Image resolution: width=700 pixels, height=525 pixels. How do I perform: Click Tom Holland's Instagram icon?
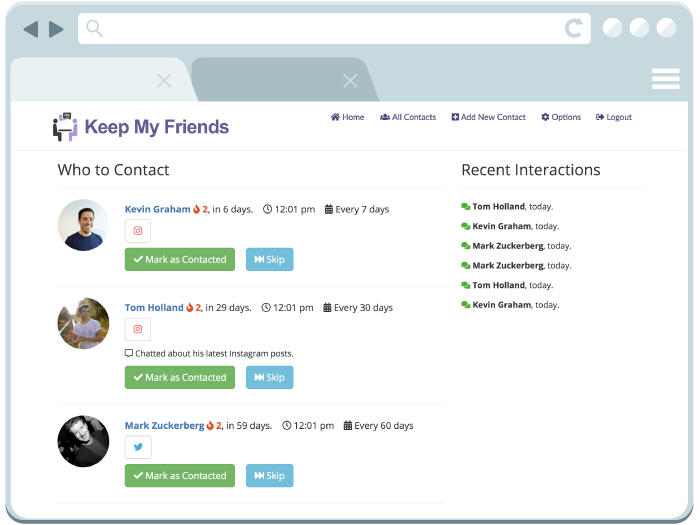(x=138, y=329)
